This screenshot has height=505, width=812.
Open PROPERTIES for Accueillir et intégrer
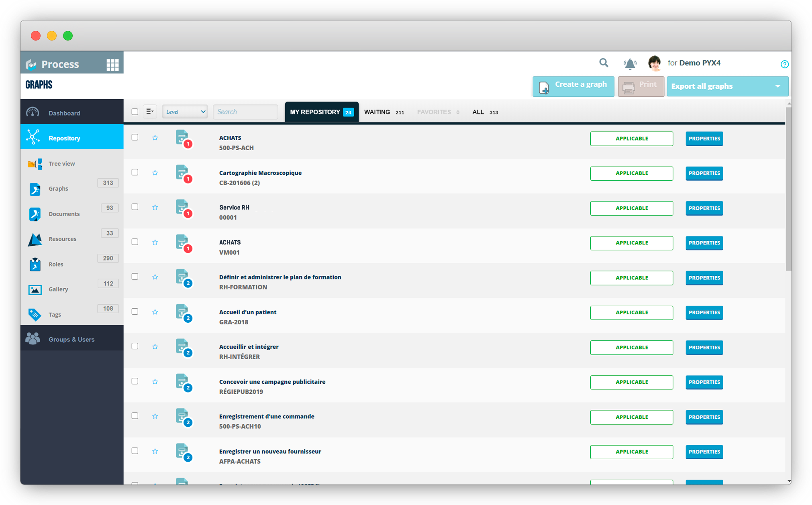coord(704,348)
